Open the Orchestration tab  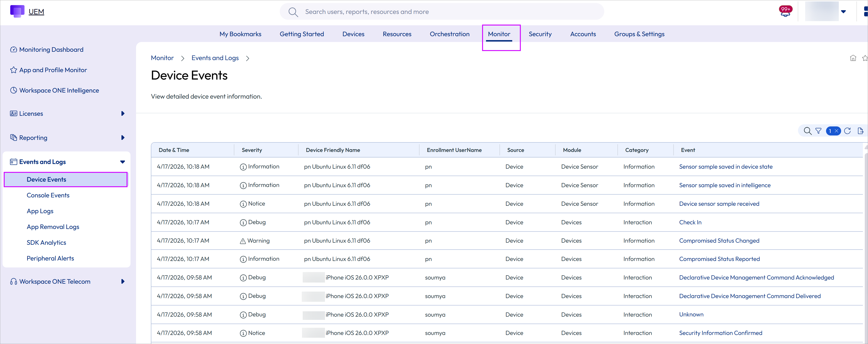(x=449, y=34)
